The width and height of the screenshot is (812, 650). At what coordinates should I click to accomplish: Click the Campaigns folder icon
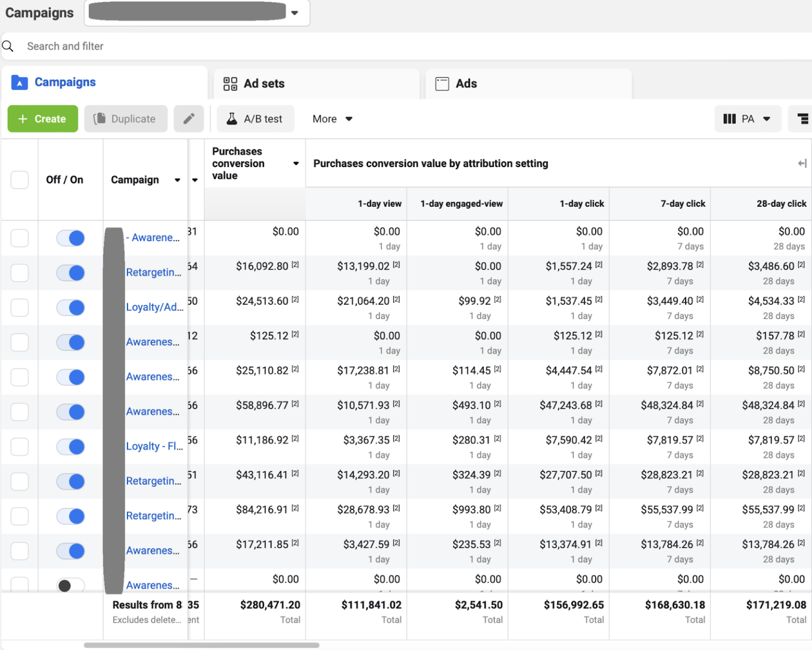point(20,82)
